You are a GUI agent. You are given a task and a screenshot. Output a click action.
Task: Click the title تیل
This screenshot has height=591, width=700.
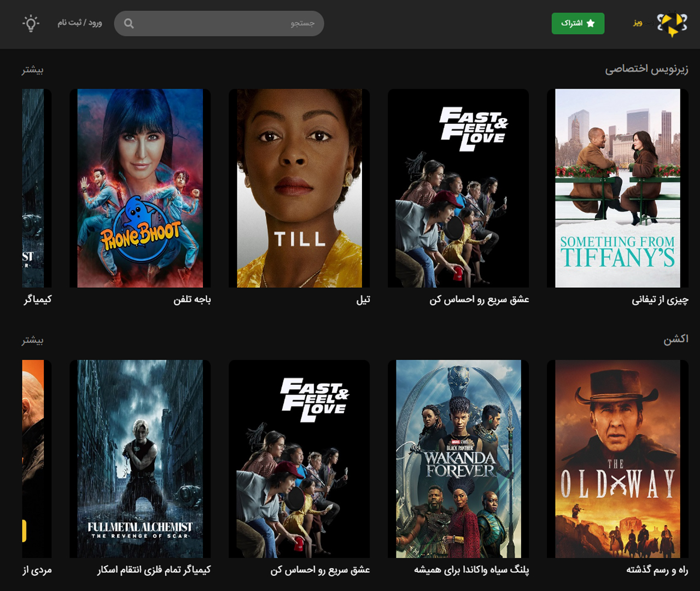[x=363, y=299]
